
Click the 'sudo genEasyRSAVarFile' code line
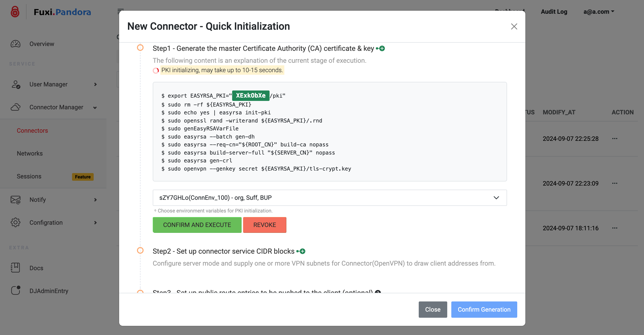pos(200,129)
